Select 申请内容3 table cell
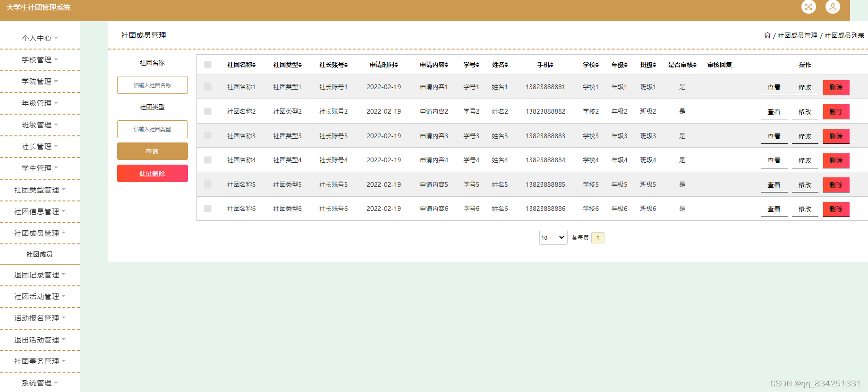 point(434,136)
